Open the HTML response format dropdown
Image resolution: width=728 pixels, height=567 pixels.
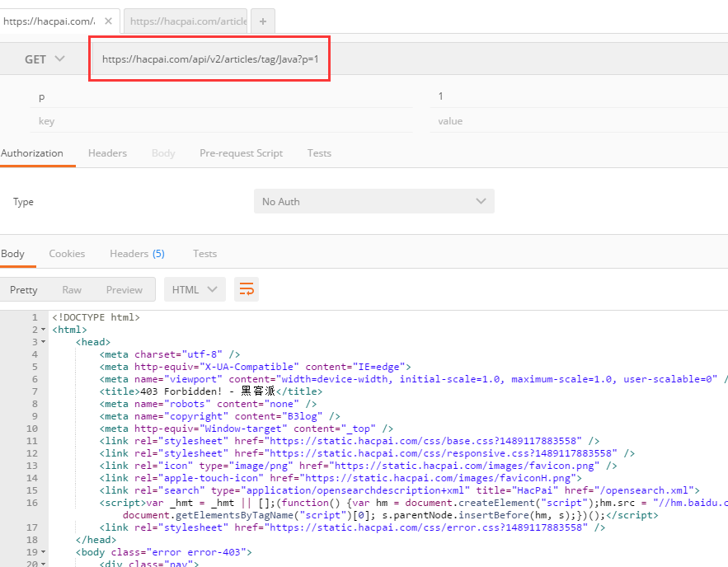tap(195, 289)
